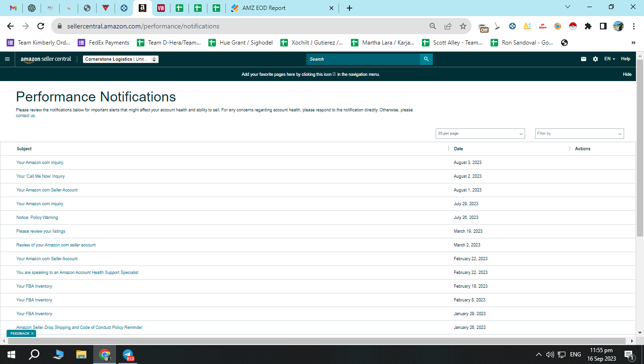Click the contact us link
Image resolution: width=644 pixels, height=364 pixels.
26,116
